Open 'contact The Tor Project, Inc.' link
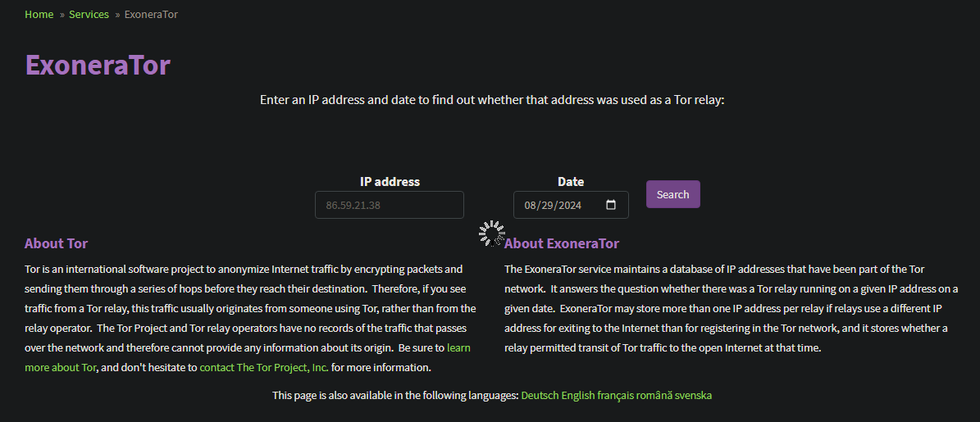The height and width of the screenshot is (422, 980). [x=264, y=368]
